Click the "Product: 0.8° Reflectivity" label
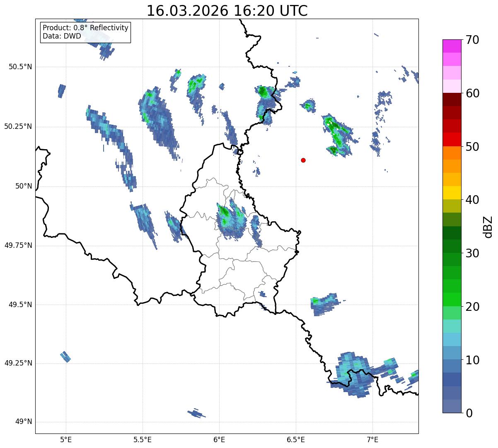 click(86, 28)
